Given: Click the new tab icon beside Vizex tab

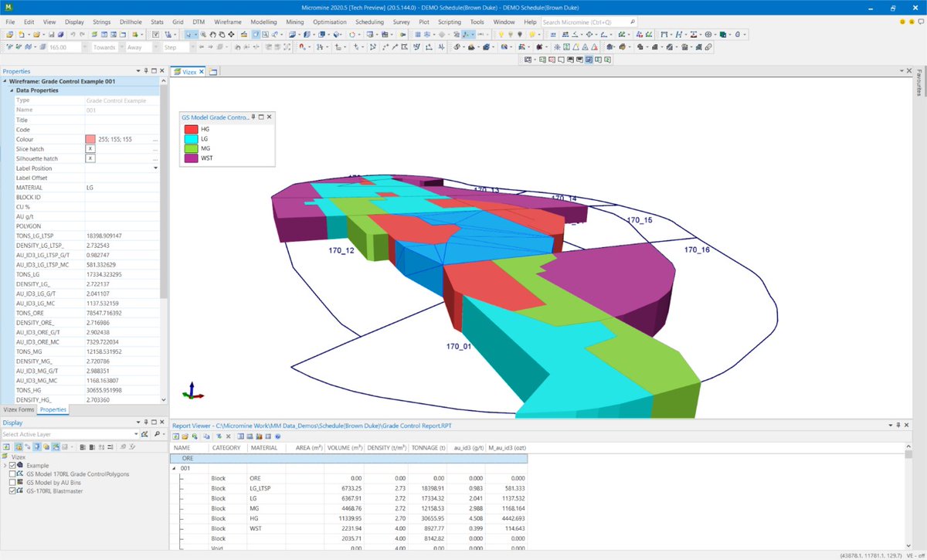Looking at the screenshot, I should 214,72.
